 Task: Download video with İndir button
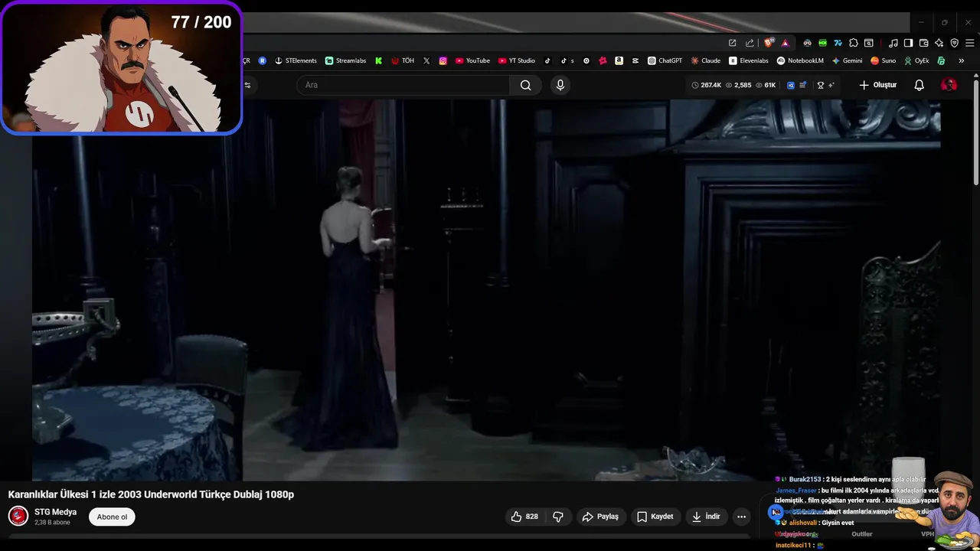click(706, 517)
